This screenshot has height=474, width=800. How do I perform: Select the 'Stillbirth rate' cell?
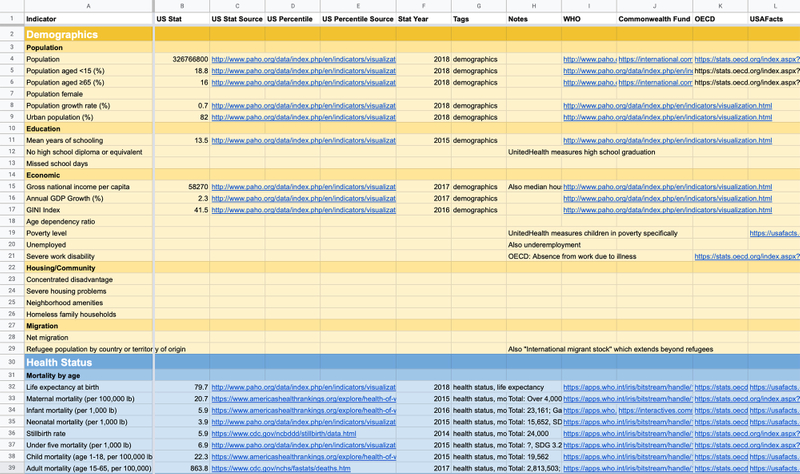click(x=88, y=433)
